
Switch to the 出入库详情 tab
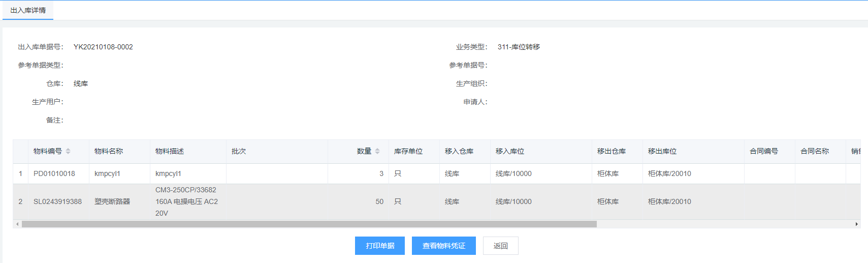(x=28, y=10)
